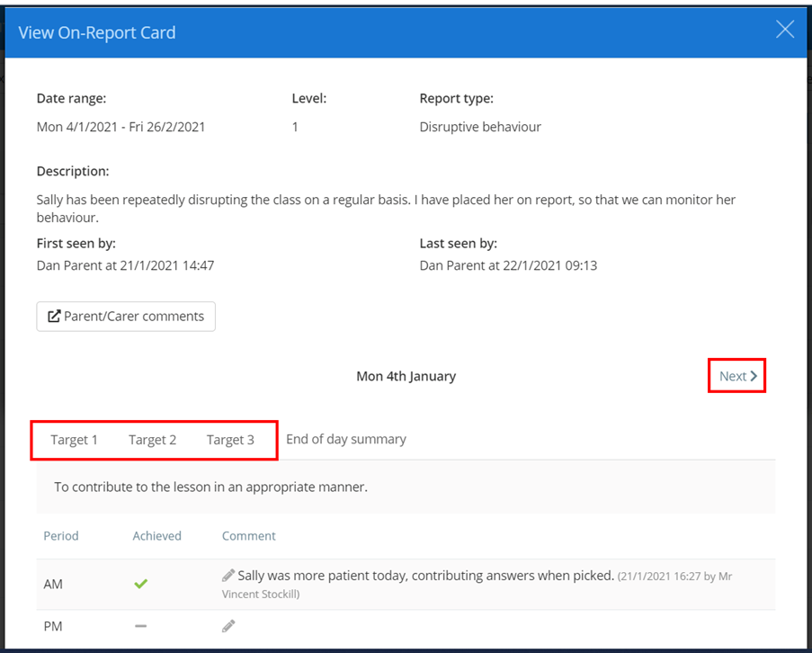Click Last seen by 22/1/2021 09:13 value

[508, 265]
